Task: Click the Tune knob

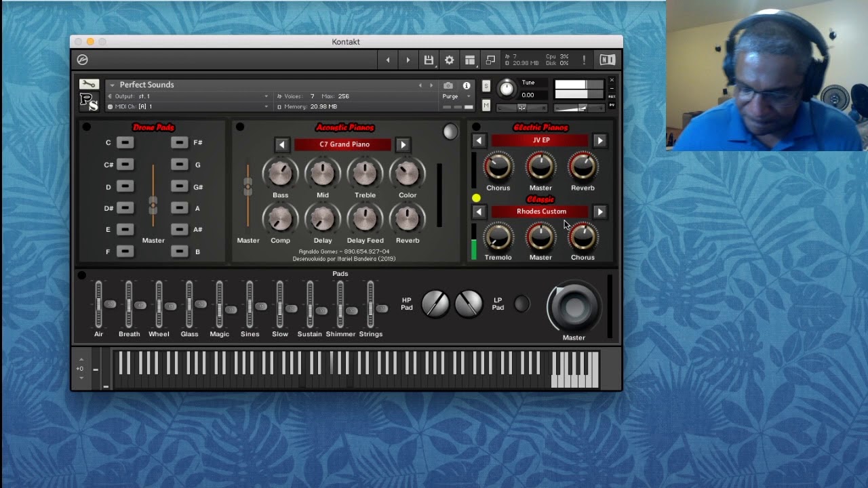Action: [x=507, y=88]
